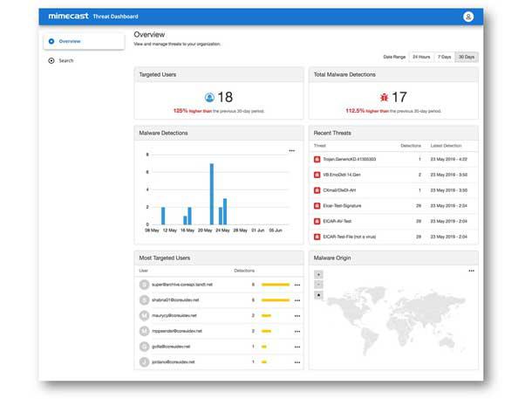
Task: Click the targeted users person icon
Action: [209, 98]
